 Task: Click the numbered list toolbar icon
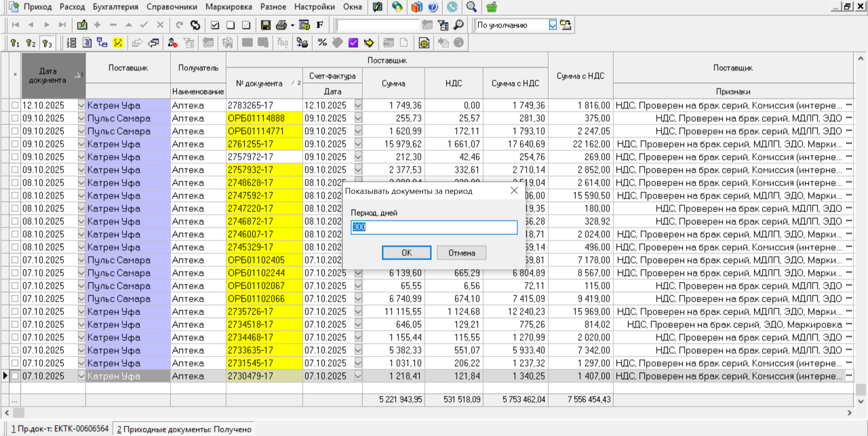point(71,43)
